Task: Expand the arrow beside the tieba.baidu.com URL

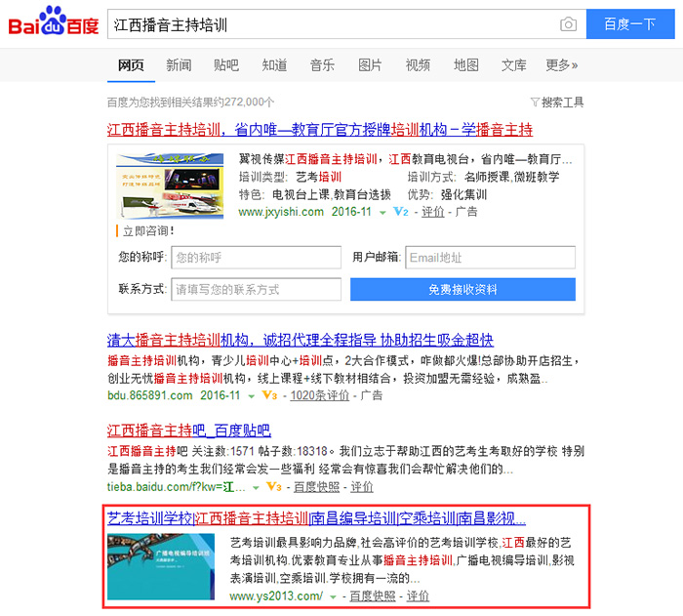Action: click(256, 487)
